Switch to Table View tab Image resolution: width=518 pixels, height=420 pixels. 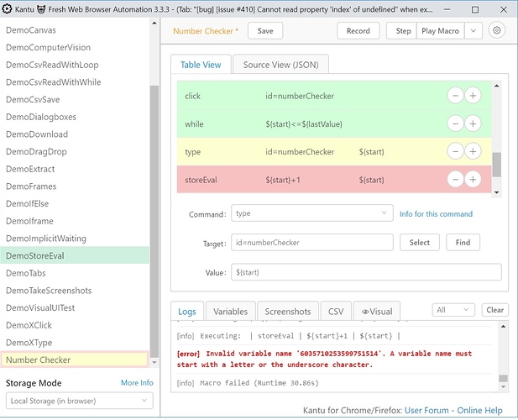click(201, 65)
